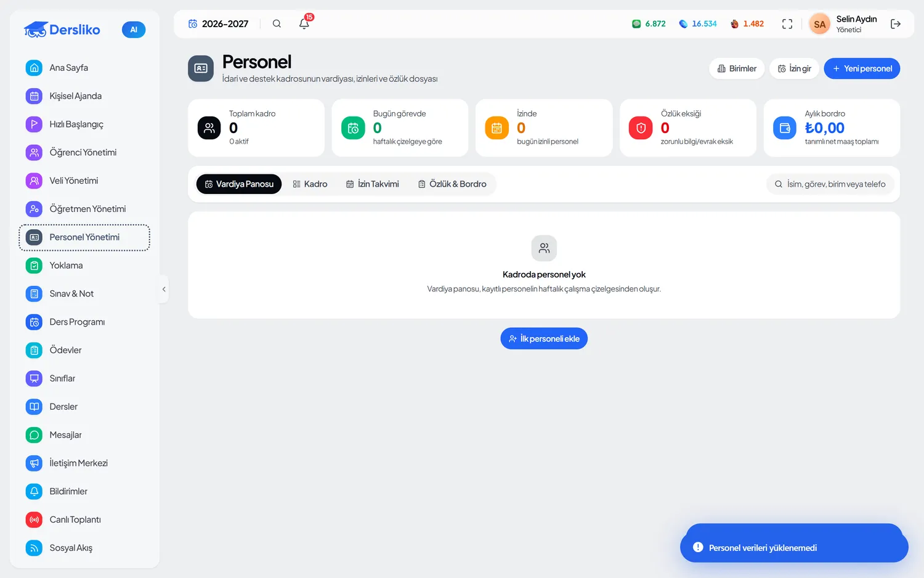This screenshot has width=924, height=578.
Task: Click İlk personeli ekle button
Action: point(544,338)
